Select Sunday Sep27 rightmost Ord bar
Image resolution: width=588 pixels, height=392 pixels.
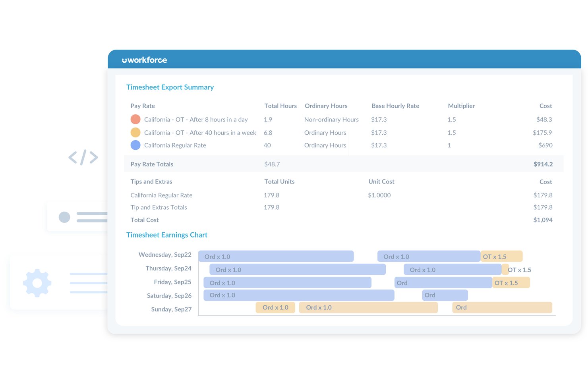[x=502, y=307]
